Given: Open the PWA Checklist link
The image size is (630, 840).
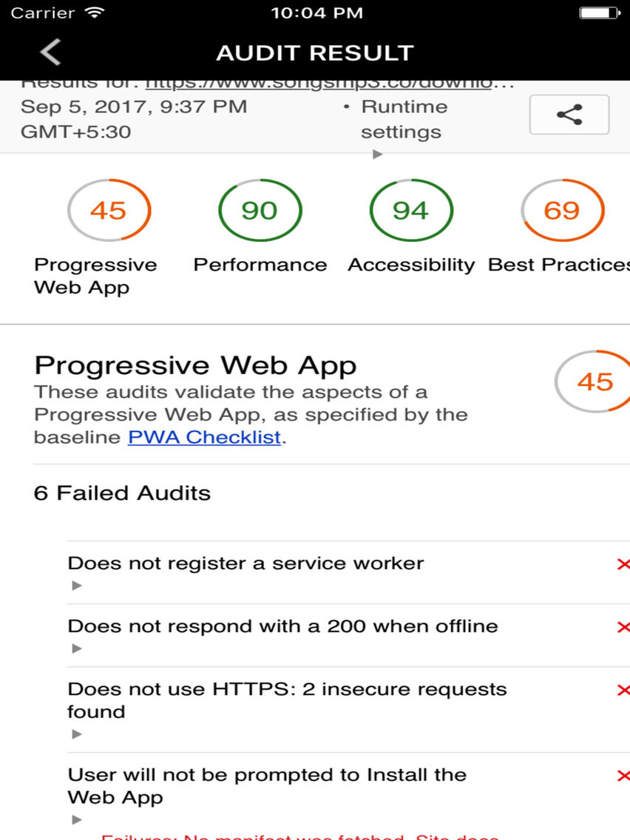Looking at the screenshot, I should 205,437.
